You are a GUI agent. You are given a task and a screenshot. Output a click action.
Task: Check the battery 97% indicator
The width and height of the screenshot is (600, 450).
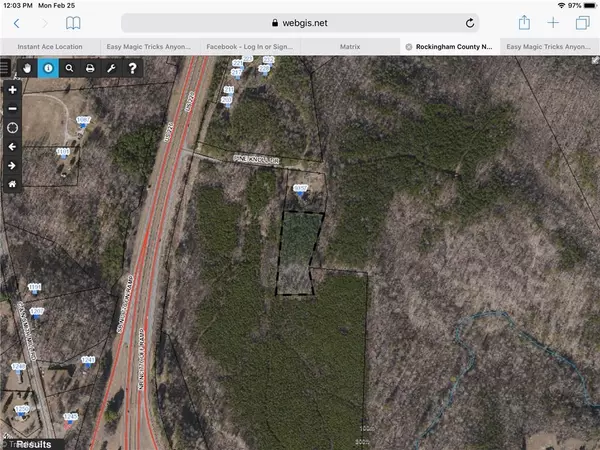coord(582,6)
